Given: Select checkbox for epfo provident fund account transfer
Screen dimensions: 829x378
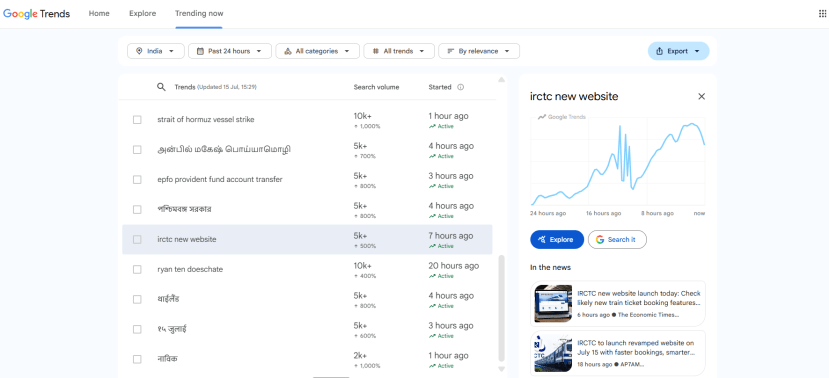Looking at the screenshot, I should [x=137, y=180].
